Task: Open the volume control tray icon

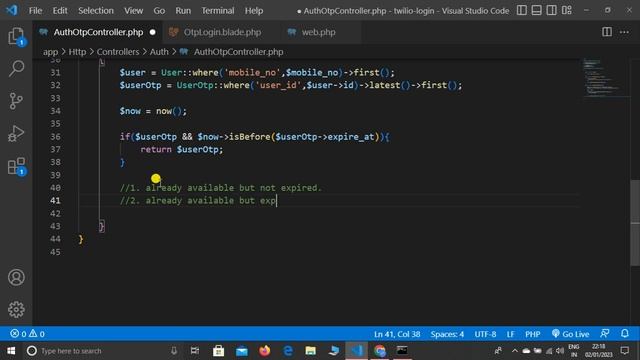Action: click(x=560, y=351)
